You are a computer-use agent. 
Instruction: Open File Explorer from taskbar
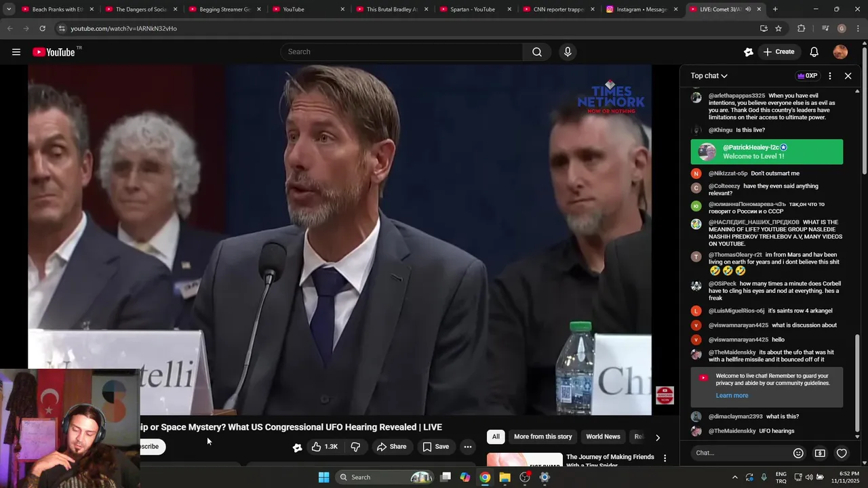[505, 477]
